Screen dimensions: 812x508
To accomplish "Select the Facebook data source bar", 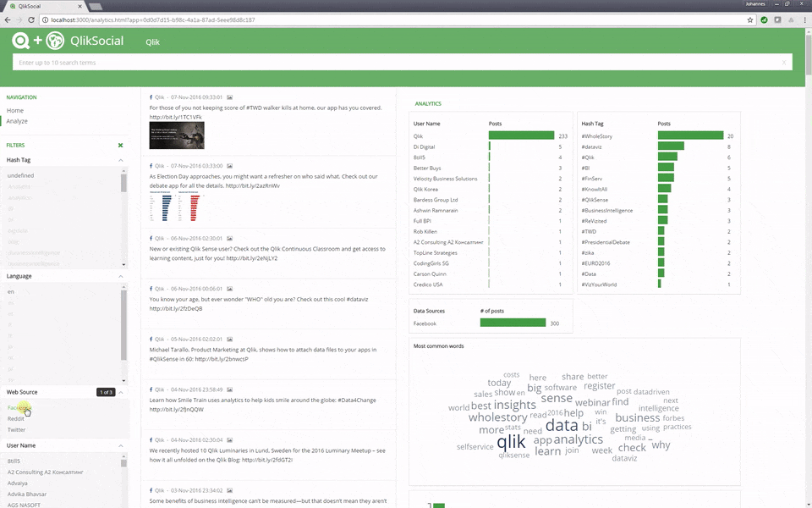I will click(x=513, y=323).
